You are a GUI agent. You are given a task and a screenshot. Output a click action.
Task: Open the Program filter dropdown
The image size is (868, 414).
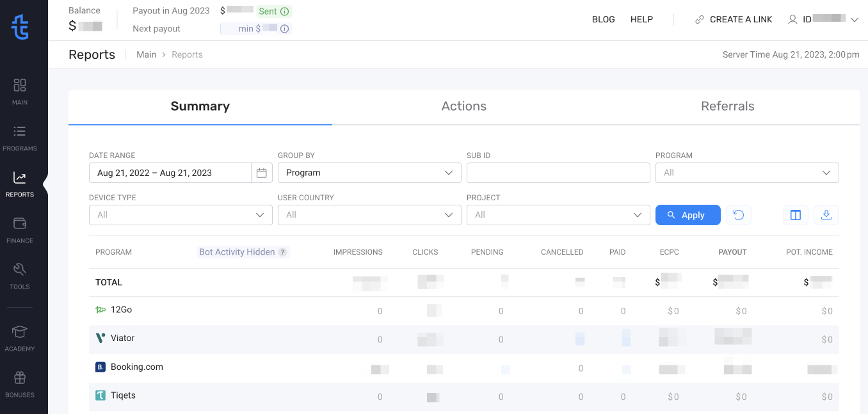click(x=746, y=173)
